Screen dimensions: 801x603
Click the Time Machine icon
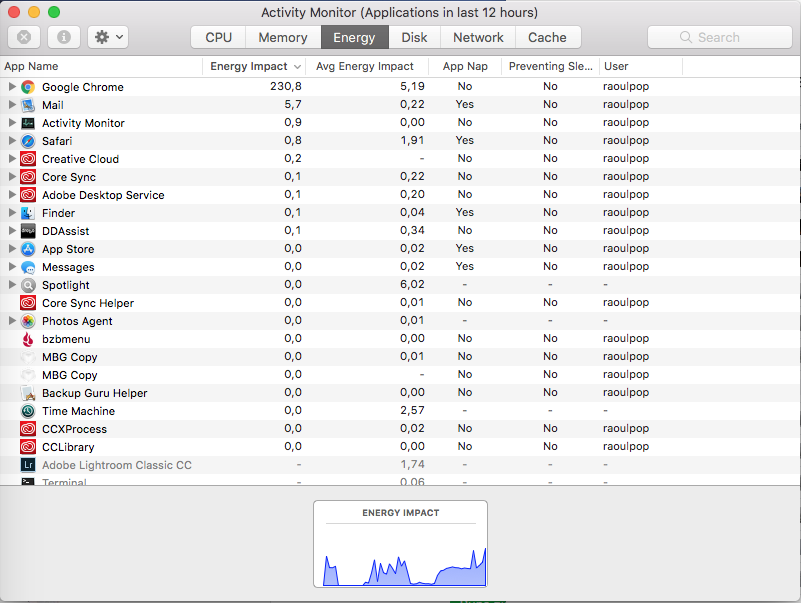tap(28, 411)
